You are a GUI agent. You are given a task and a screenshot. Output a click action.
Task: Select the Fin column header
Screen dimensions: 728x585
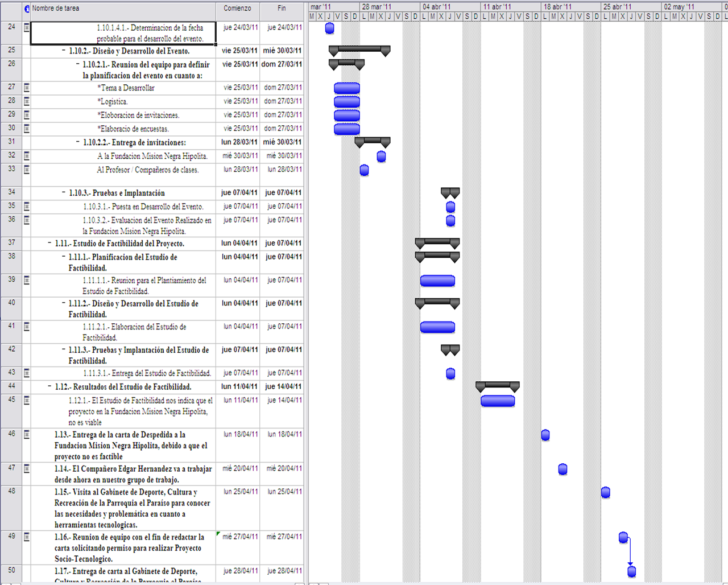282,11
